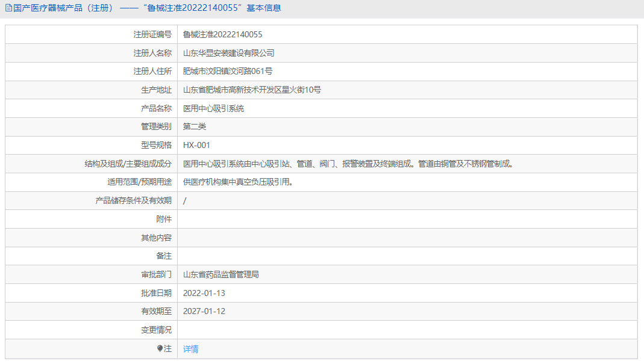
Task: Click the 结构及组成/主要组成成分 label
Action: [128, 164]
